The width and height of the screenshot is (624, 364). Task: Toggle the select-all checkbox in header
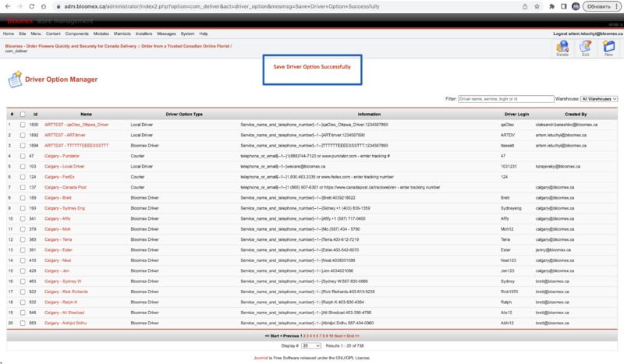click(23, 114)
